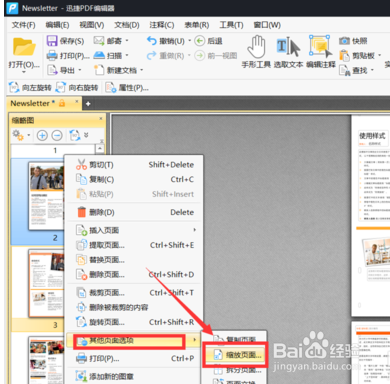
Task: Open the 表单(R) menu
Action: [197, 25]
